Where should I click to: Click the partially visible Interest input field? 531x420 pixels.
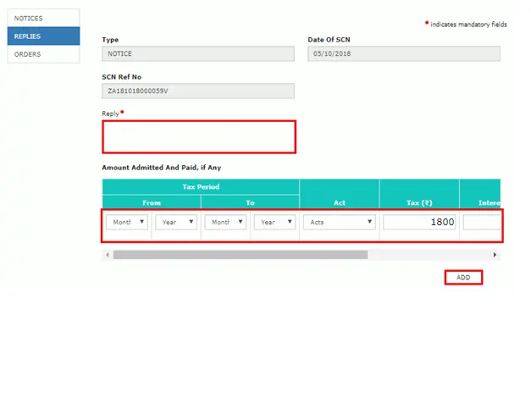[480, 222]
